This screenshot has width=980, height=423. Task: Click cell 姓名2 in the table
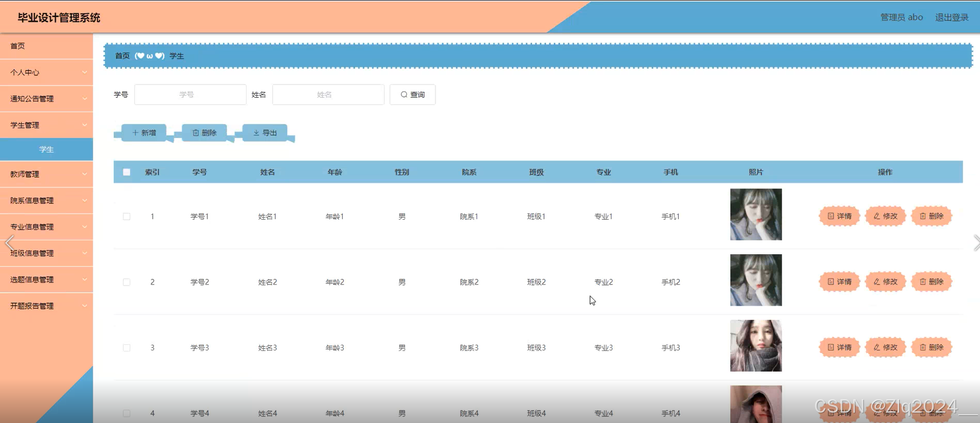tap(268, 282)
